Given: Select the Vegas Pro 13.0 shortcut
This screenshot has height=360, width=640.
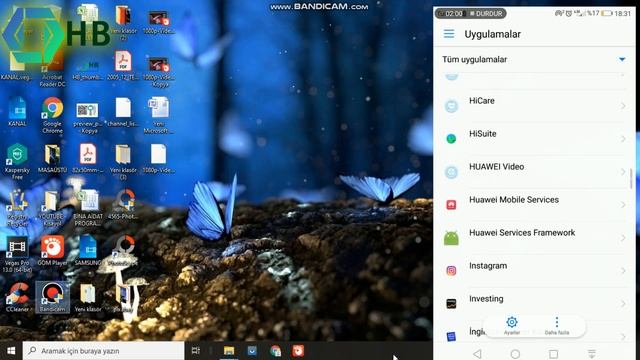Looking at the screenshot, I should coord(17,254).
